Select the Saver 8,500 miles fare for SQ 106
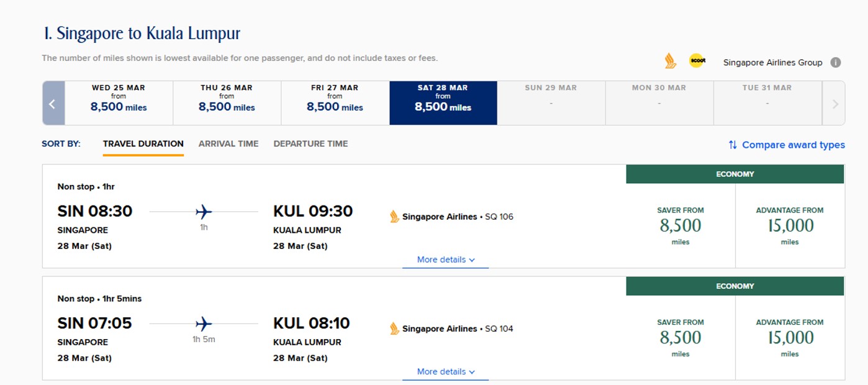868x385 pixels. [680, 226]
